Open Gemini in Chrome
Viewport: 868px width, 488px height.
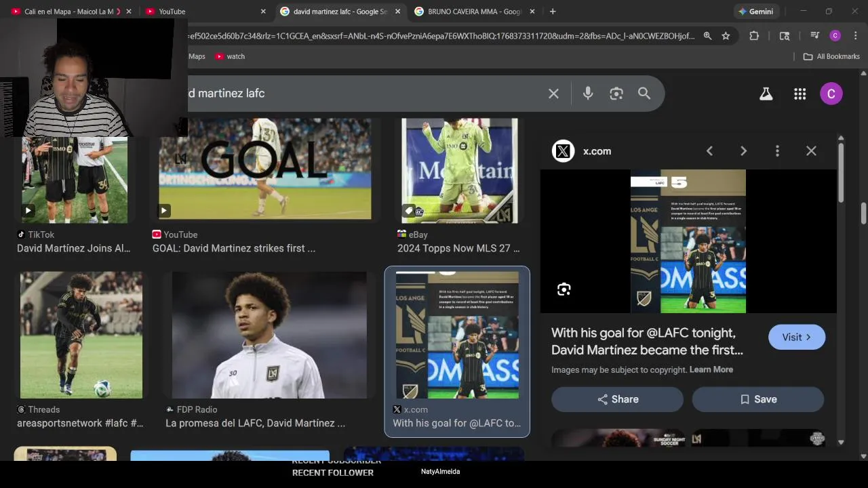pos(756,12)
